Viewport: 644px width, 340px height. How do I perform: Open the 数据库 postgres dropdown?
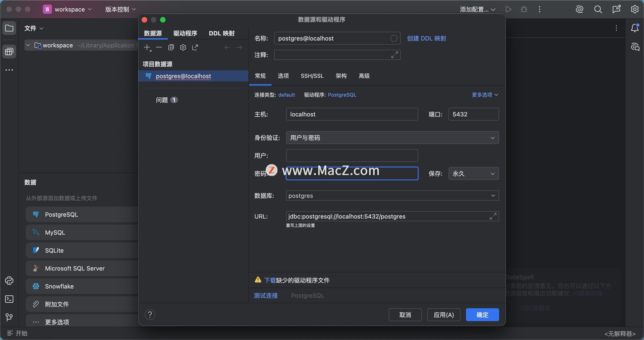click(x=392, y=196)
